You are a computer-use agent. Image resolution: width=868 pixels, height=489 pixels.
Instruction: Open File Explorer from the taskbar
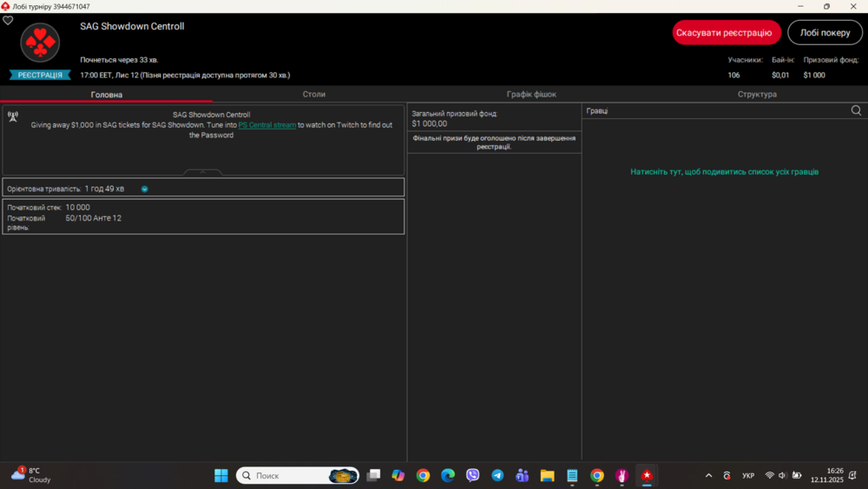click(x=547, y=475)
